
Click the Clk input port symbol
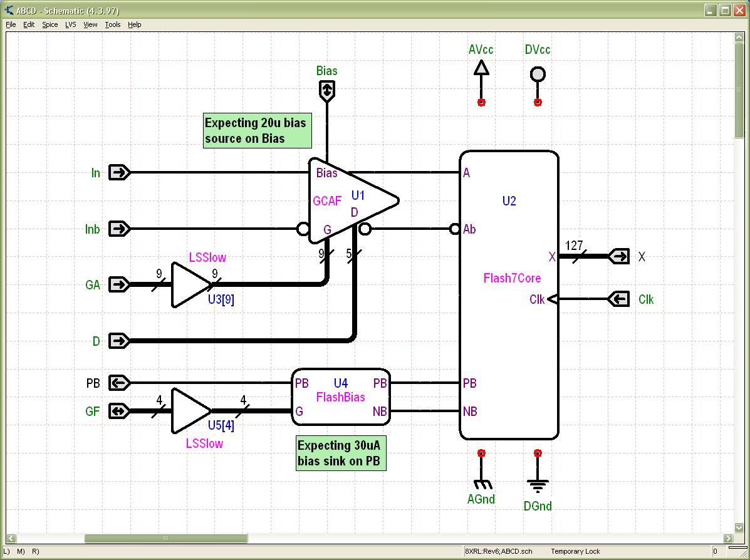pos(619,299)
